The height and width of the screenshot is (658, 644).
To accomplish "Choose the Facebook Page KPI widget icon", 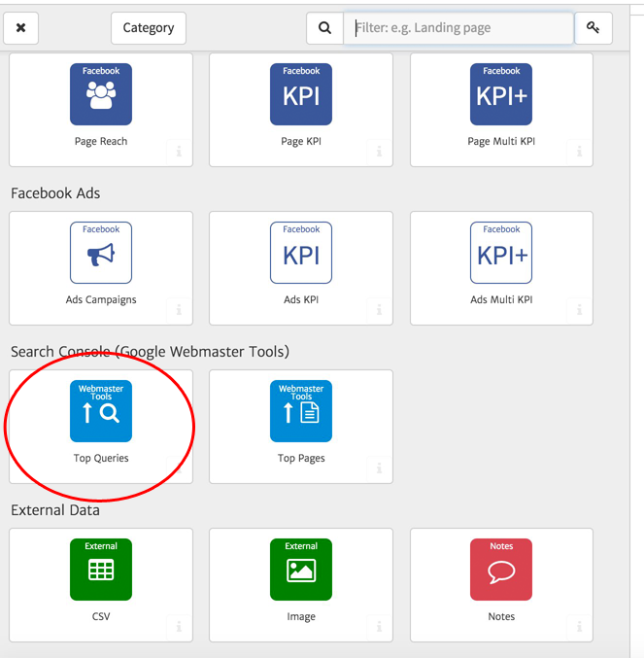I will pyautogui.click(x=301, y=94).
